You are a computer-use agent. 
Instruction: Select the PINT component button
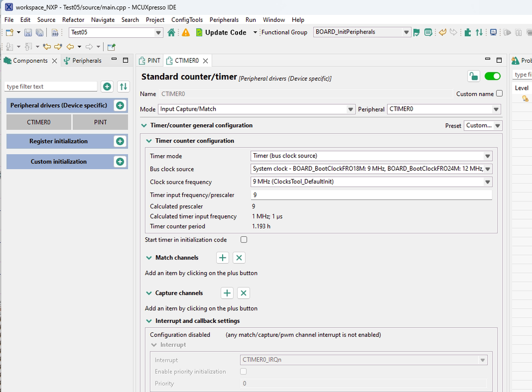(x=101, y=122)
